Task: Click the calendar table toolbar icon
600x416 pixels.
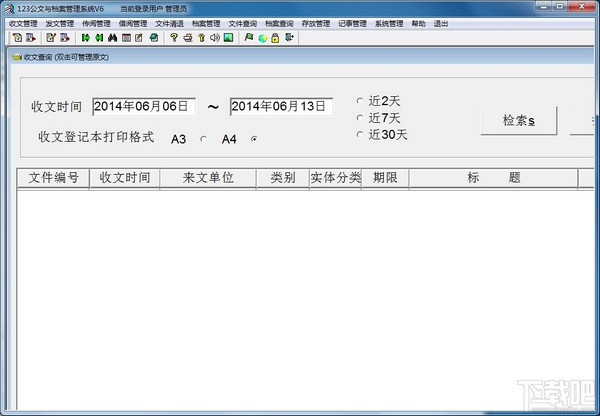Action: click(126, 38)
